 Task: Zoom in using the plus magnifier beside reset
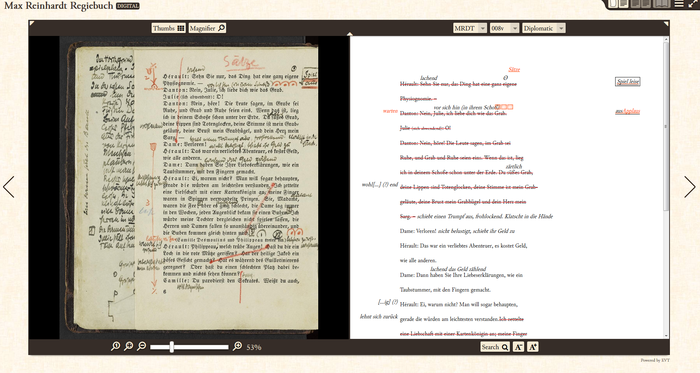click(x=129, y=346)
